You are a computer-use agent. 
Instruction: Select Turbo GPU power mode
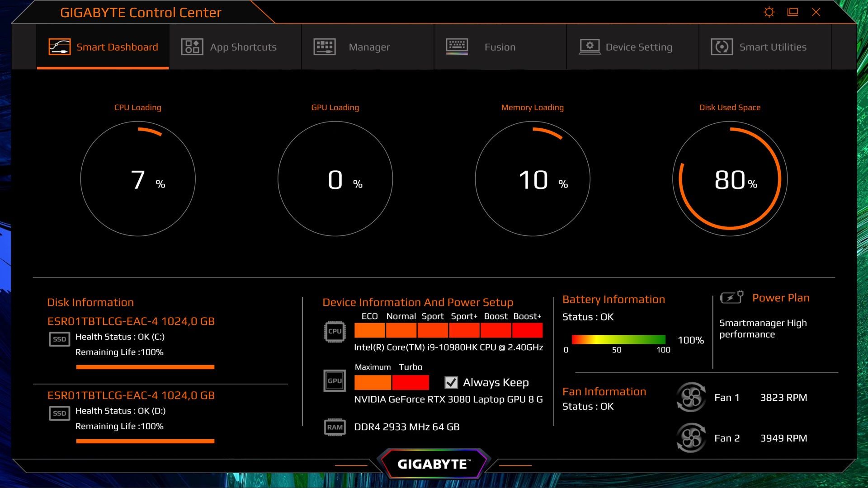[x=410, y=382]
